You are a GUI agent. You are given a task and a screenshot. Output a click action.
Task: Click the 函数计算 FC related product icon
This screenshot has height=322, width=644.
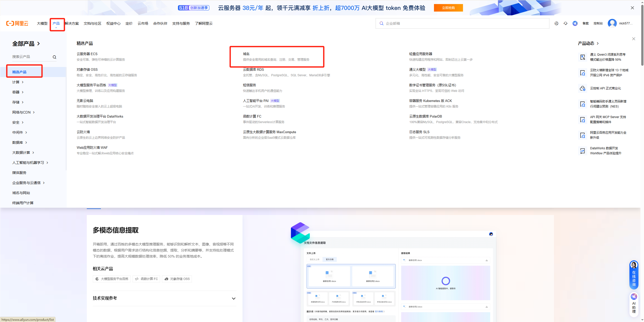(137, 279)
